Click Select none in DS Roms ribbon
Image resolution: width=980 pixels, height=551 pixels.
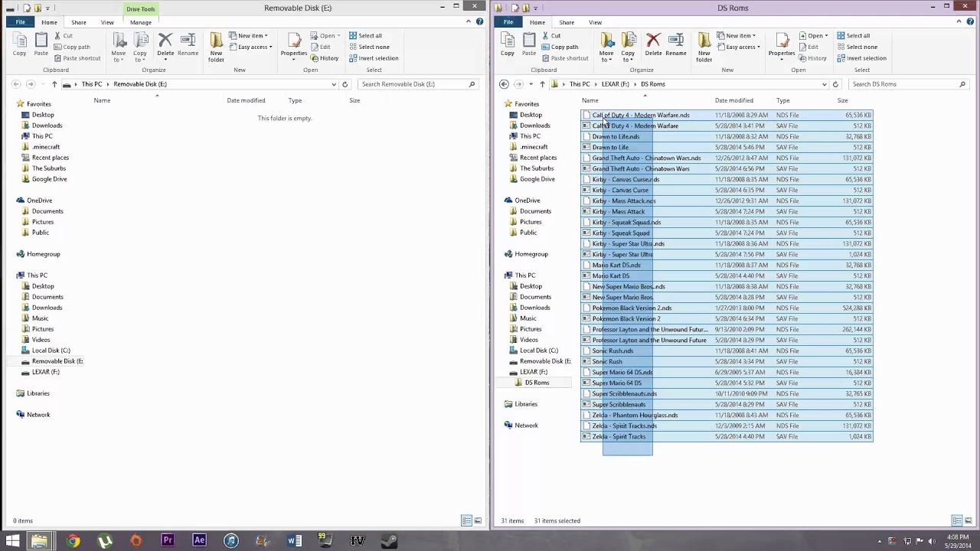click(x=857, y=47)
